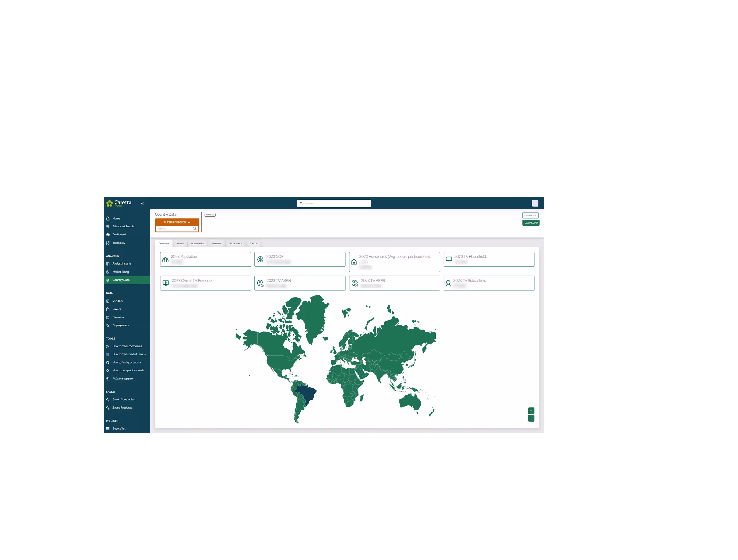Zoom in on the map with the plus button

point(531,411)
